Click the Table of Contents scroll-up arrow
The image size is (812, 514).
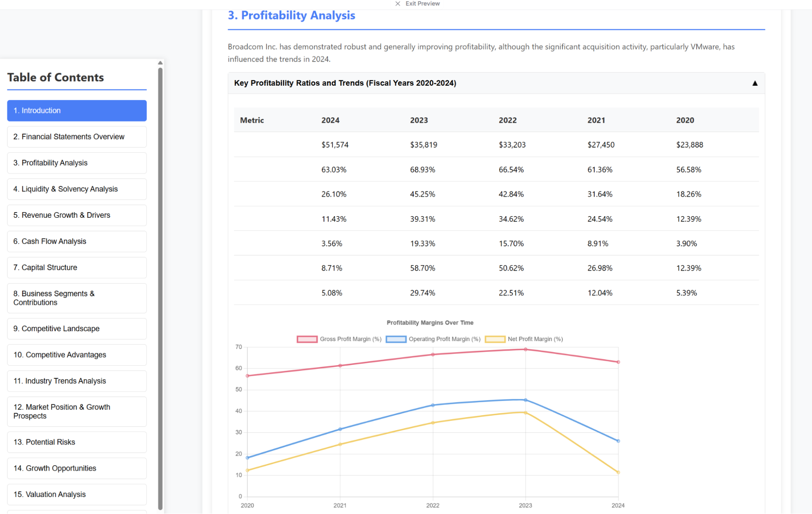click(x=160, y=63)
